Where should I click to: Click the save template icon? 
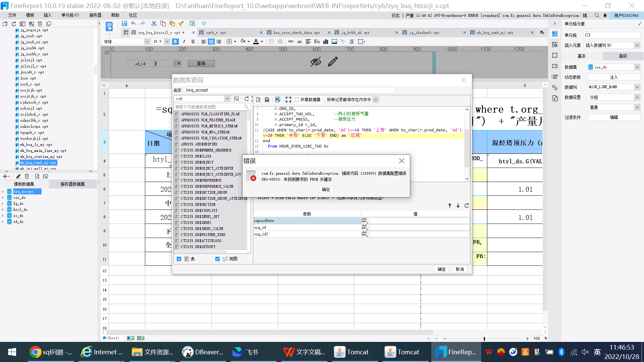[x=124, y=23]
